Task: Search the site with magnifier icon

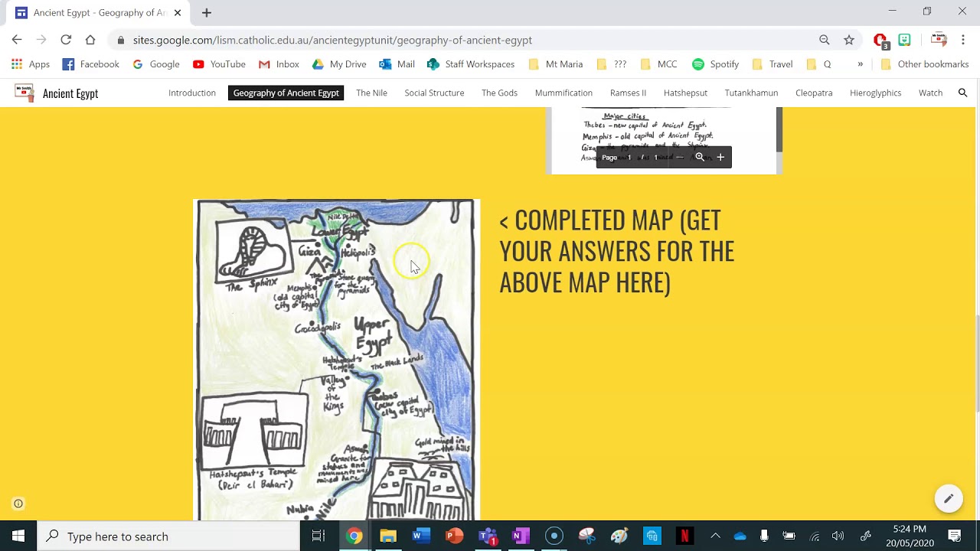Action: pos(962,93)
